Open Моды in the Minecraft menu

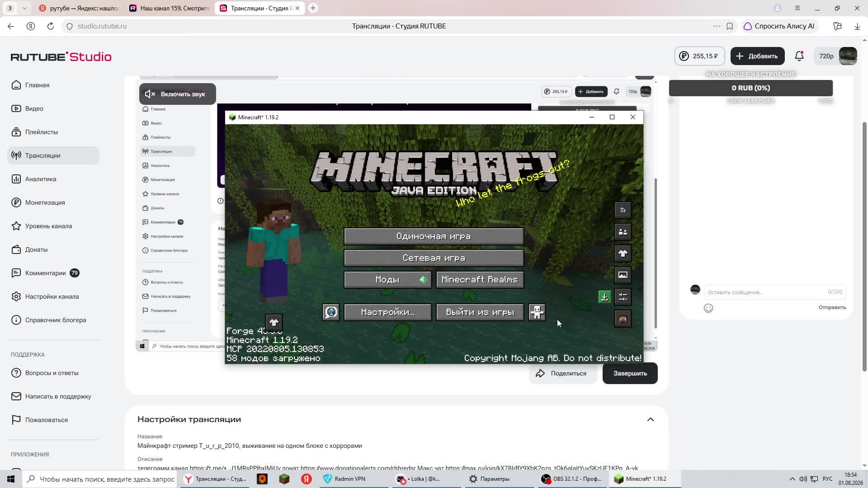pyautogui.click(x=388, y=280)
